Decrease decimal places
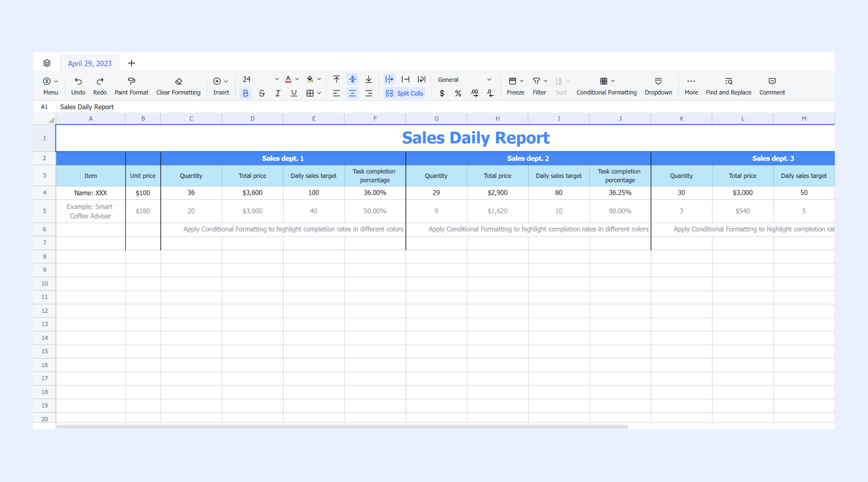 click(x=490, y=93)
